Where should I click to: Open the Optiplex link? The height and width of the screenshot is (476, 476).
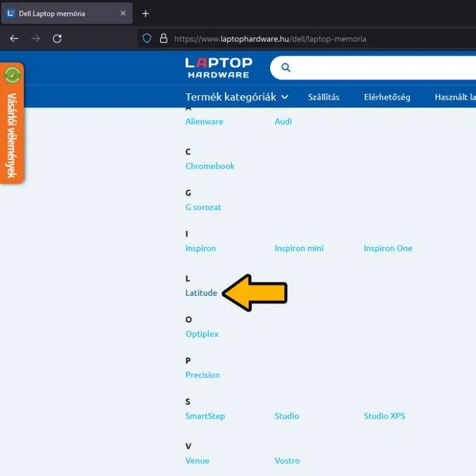[x=202, y=334]
